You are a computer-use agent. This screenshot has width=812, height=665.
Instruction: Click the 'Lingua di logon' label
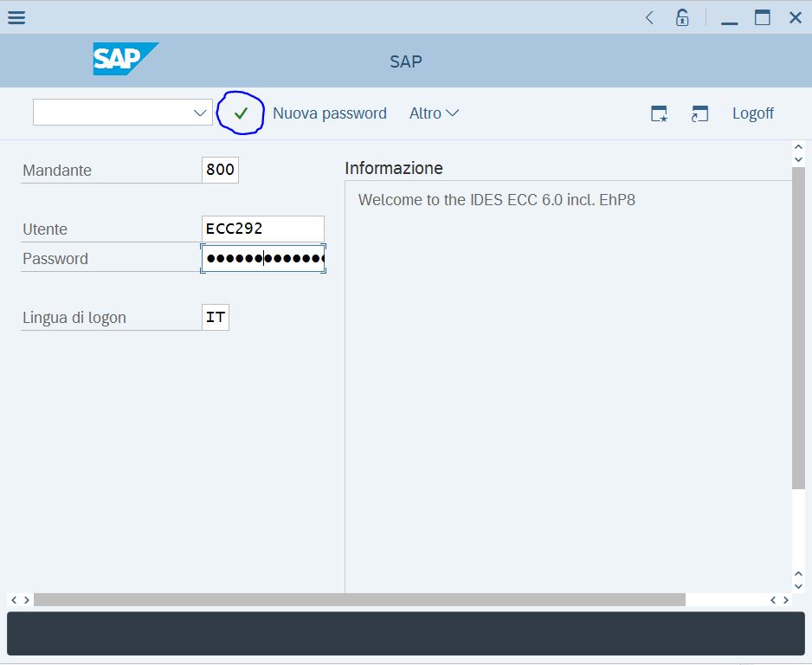pyautogui.click(x=74, y=318)
